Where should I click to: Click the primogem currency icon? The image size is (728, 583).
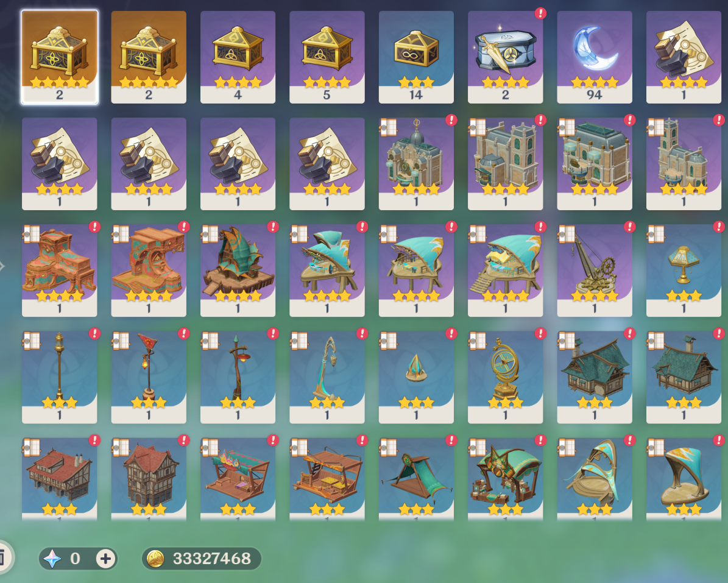tap(52, 559)
